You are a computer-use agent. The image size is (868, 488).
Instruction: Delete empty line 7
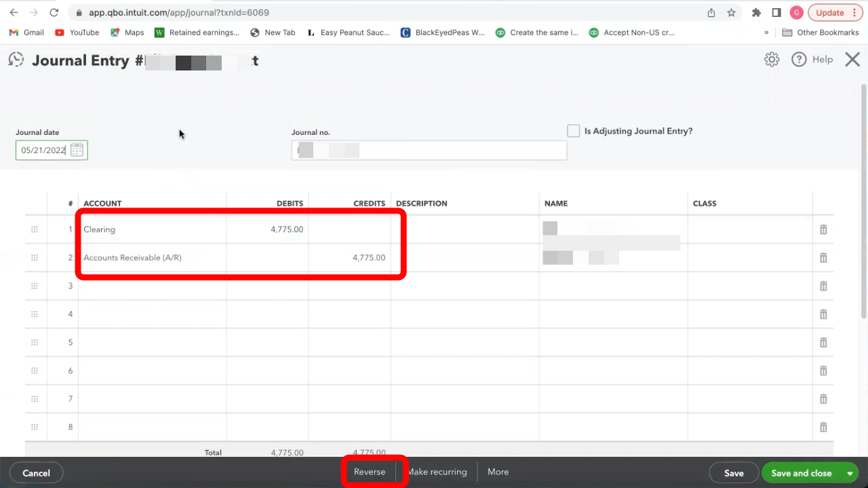[823, 399]
